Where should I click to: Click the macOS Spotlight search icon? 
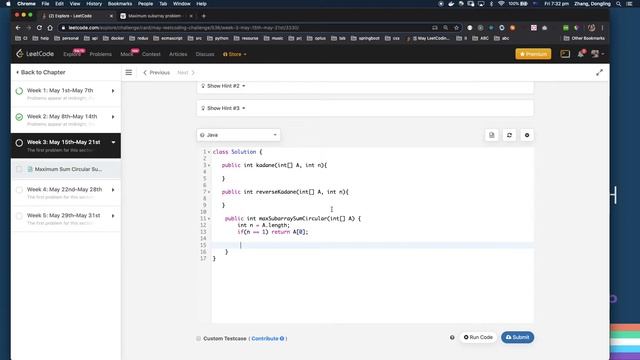pos(619,4)
